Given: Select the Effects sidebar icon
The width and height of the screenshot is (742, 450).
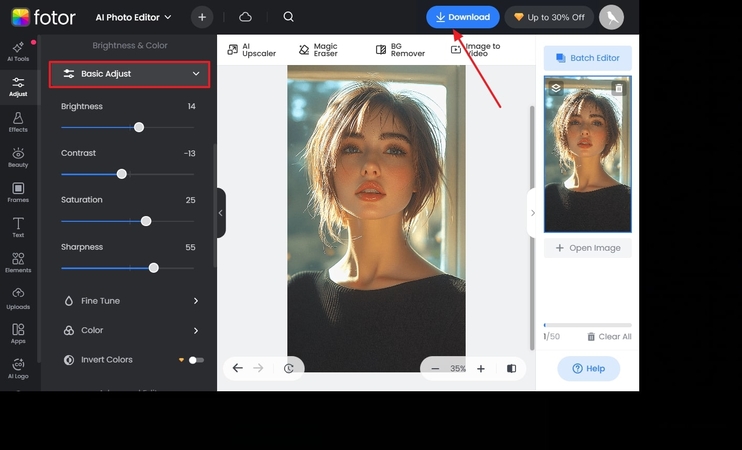Looking at the screenshot, I should click(18, 122).
